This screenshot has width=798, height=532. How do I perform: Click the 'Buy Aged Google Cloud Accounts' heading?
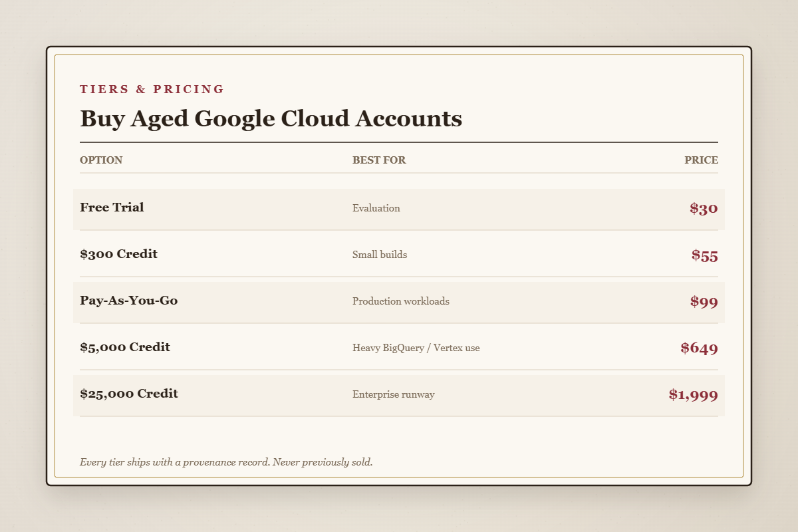[x=271, y=119]
